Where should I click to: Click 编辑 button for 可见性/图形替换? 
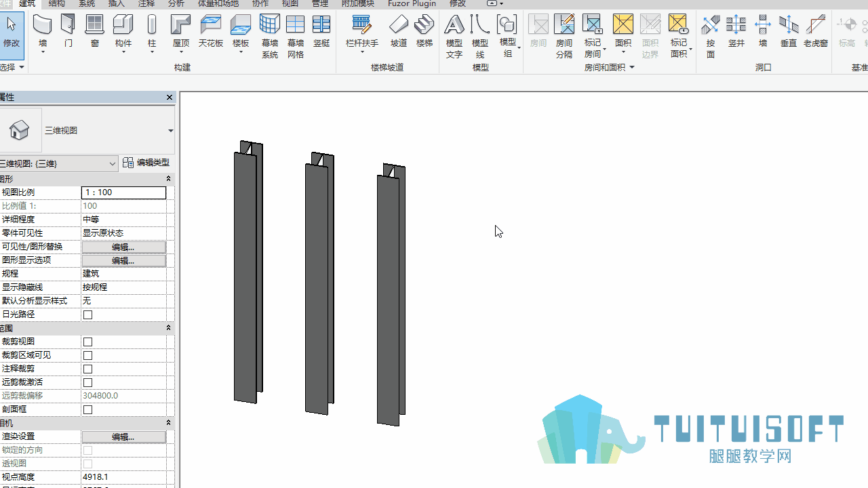[x=123, y=247]
